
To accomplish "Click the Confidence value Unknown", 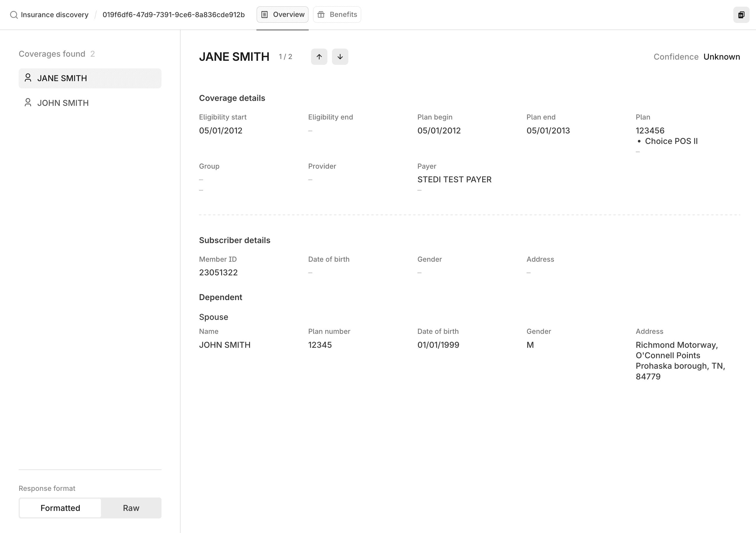I will pos(722,57).
